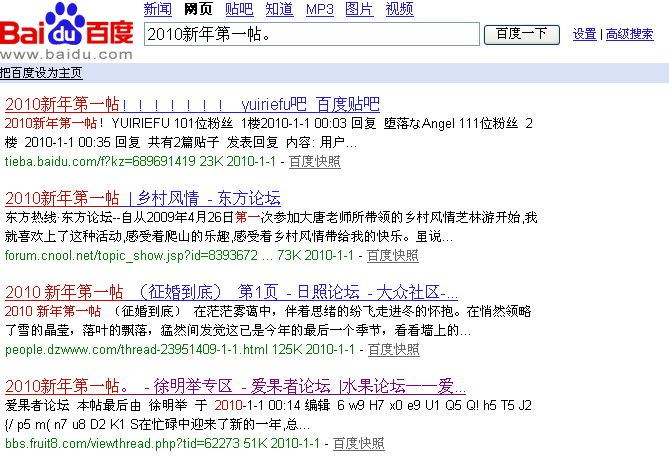The height and width of the screenshot is (457, 669).
Task: Switch to 图片 images tab
Action: coord(359,10)
